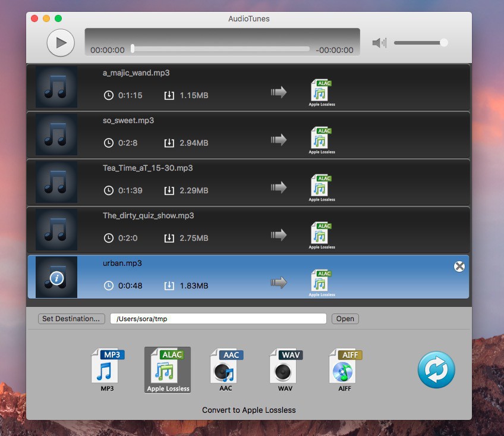Image resolution: width=504 pixels, height=436 pixels.
Task: Click the file size icon beside 1.83MB
Action: pyautogui.click(x=169, y=286)
